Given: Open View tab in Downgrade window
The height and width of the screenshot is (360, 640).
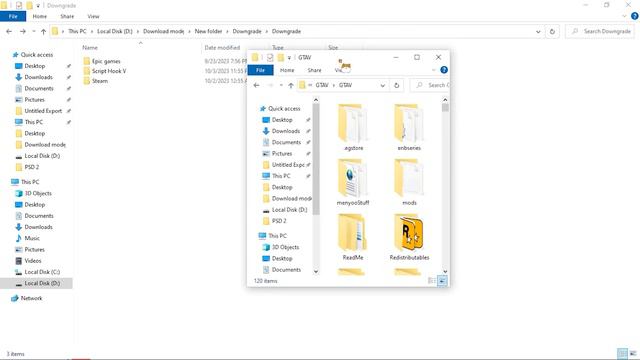Looking at the screenshot, I should [x=93, y=16].
